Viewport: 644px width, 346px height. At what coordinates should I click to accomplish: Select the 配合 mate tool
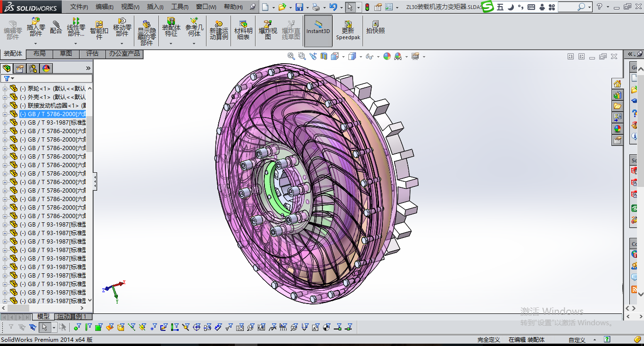coord(56,27)
